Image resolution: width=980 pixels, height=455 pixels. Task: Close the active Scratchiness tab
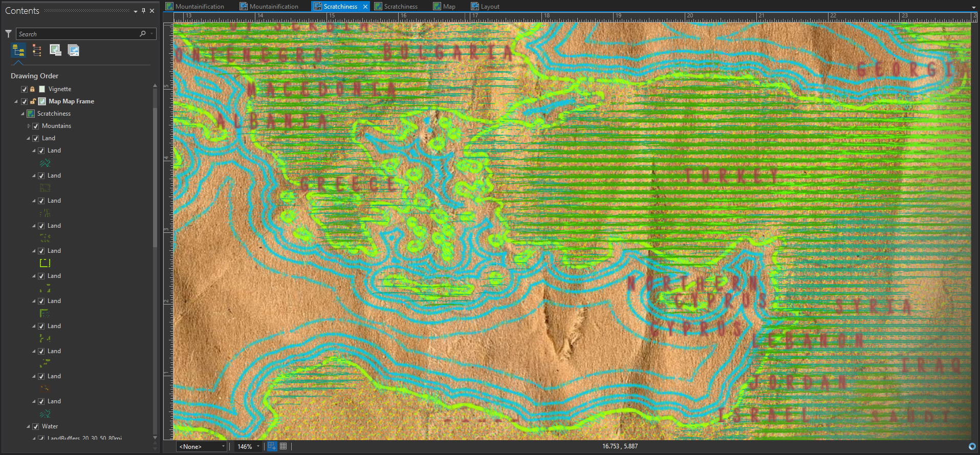[365, 7]
